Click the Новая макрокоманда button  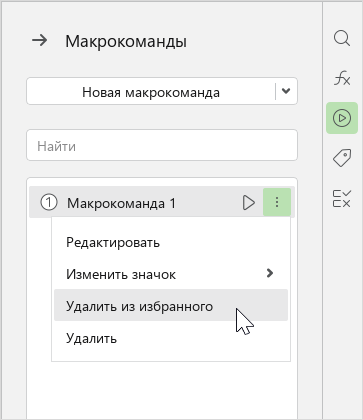click(x=151, y=92)
